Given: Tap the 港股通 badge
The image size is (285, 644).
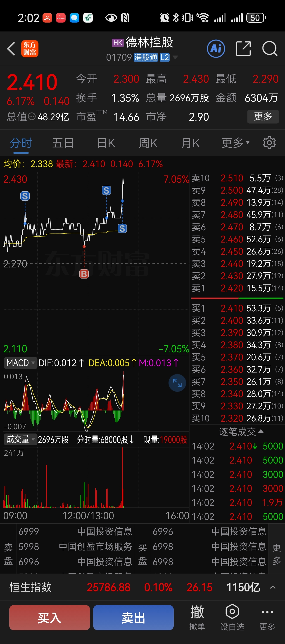Looking at the screenshot, I should 146,57.
